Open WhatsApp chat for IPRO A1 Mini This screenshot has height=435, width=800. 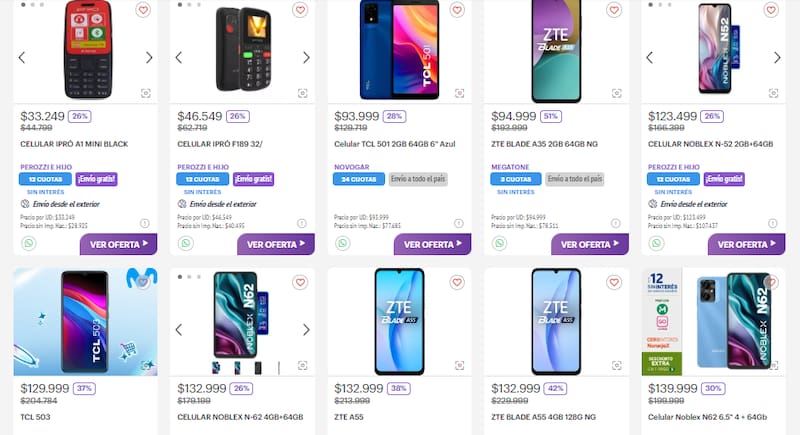28,243
